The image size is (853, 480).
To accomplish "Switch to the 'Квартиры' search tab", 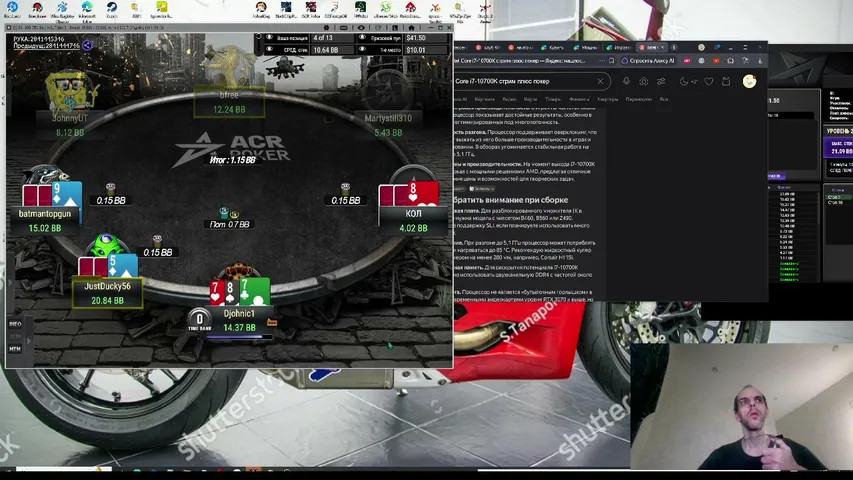I will point(608,99).
